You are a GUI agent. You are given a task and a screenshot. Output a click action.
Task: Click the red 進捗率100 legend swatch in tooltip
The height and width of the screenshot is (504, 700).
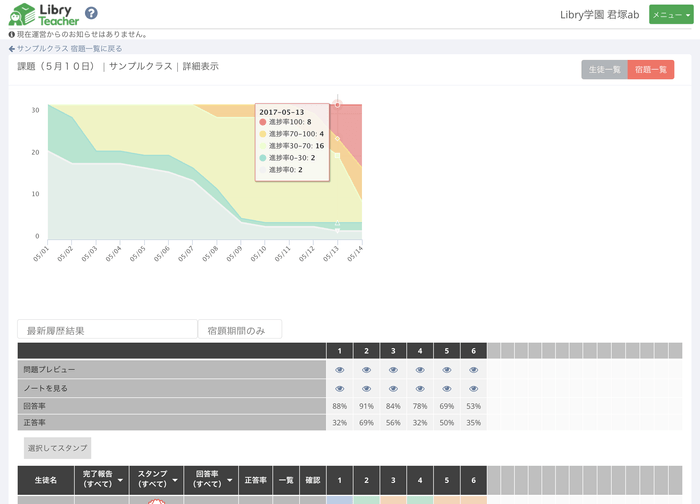click(263, 122)
